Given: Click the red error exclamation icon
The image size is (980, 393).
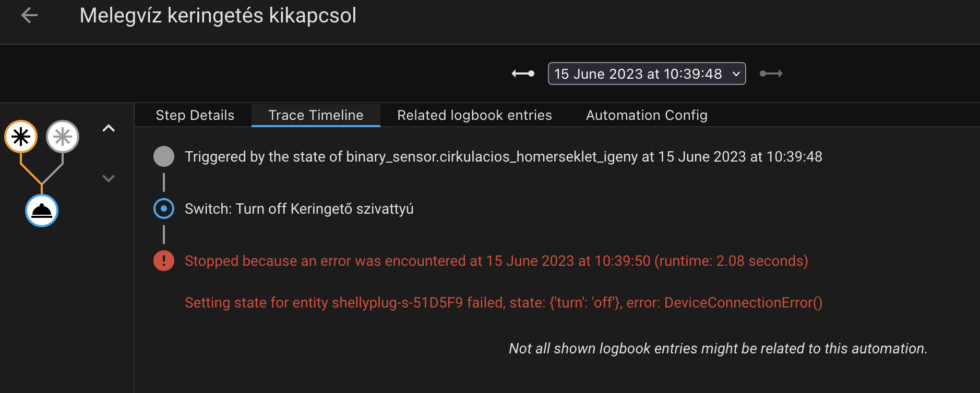Looking at the screenshot, I should 164,261.
